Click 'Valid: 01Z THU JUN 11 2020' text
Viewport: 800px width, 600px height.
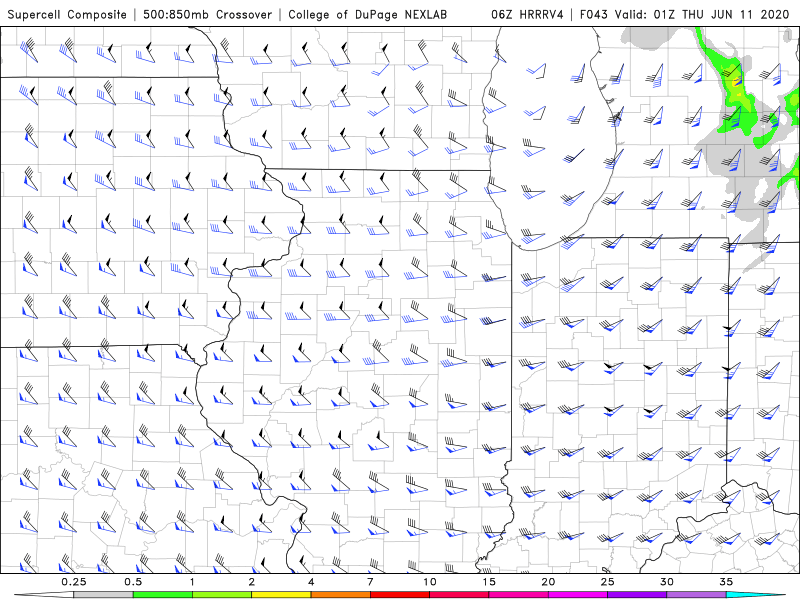(x=702, y=15)
